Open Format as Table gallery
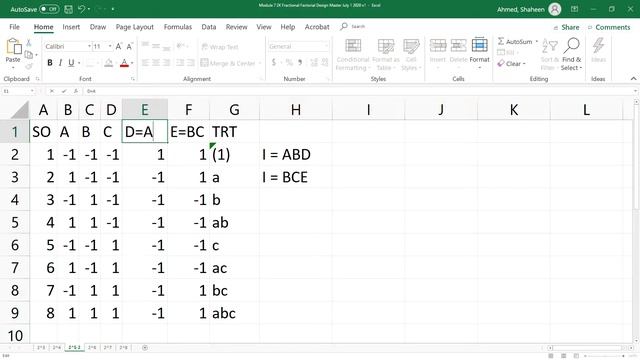 (385, 55)
